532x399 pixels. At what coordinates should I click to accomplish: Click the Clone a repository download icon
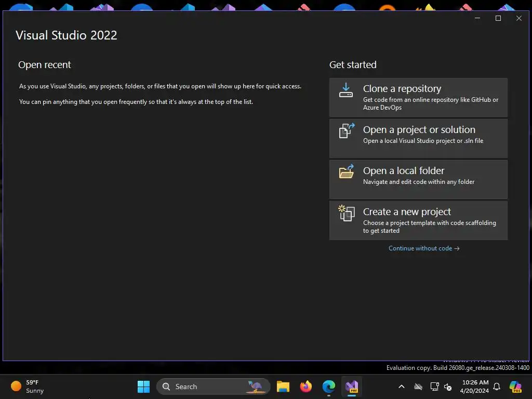click(x=345, y=90)
